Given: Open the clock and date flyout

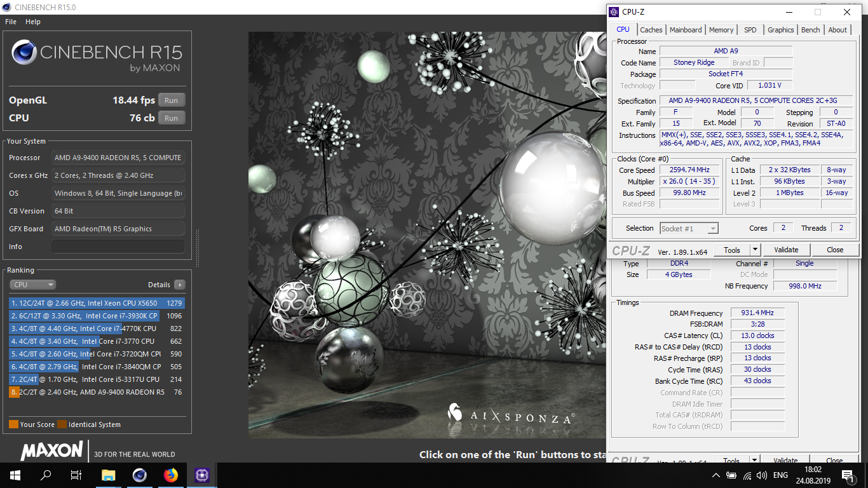Looking at the screenshot, I should coord(813,475).
